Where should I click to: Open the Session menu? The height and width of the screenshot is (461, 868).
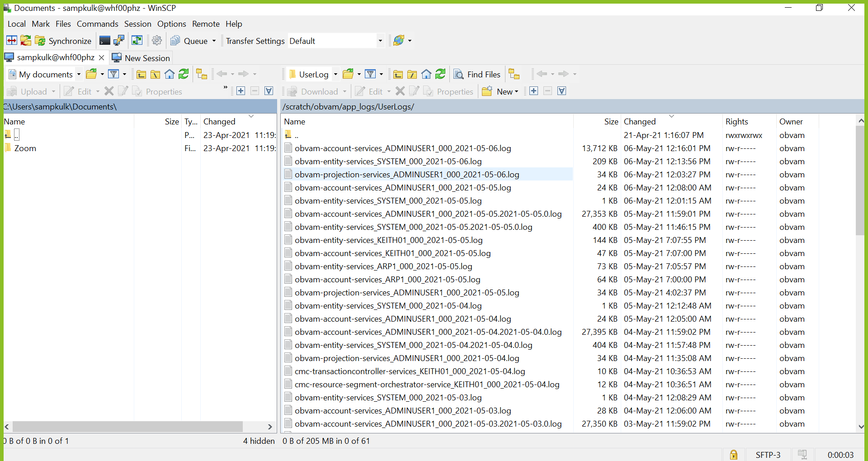click(138, 24)
